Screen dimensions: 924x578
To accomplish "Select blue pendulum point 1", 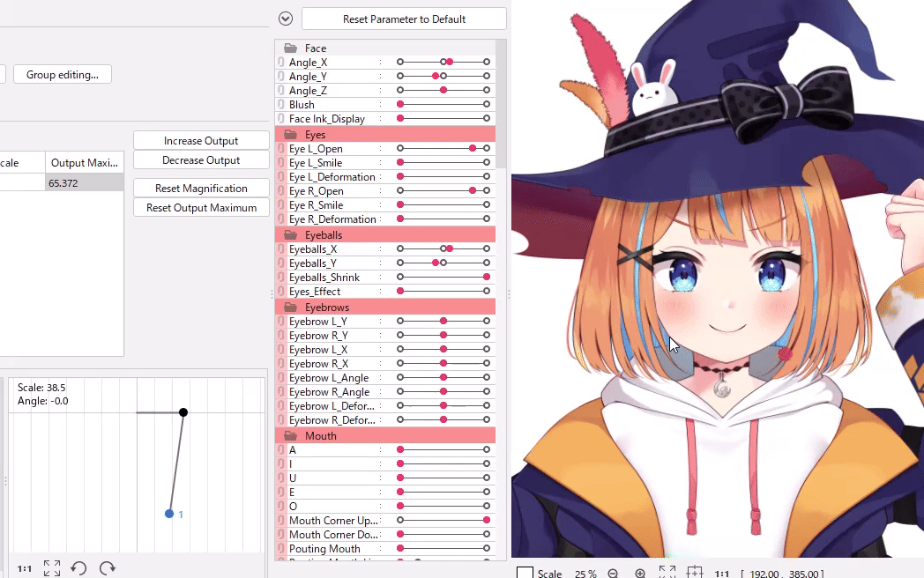I will point(169,514).
